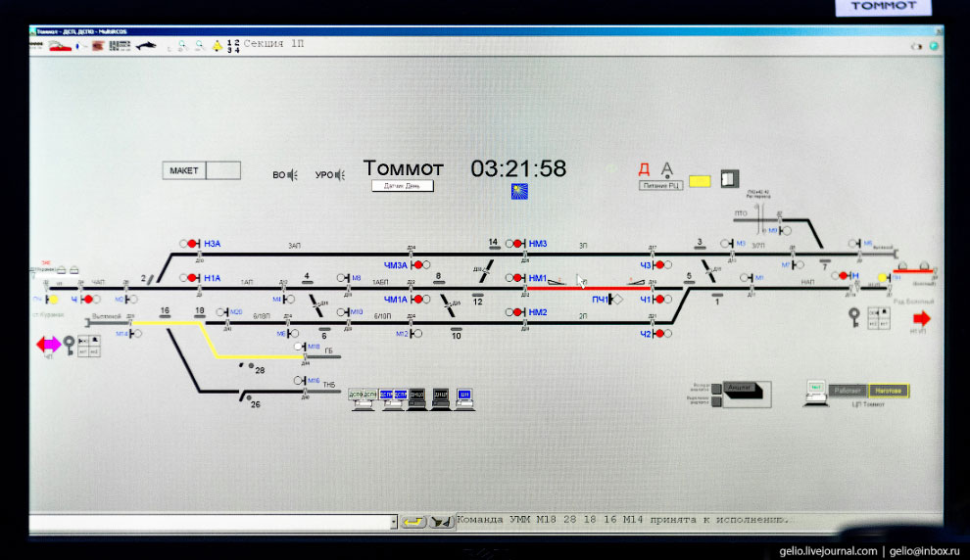
Task: Select signal НМ3
Action: (x=527, y=244)
